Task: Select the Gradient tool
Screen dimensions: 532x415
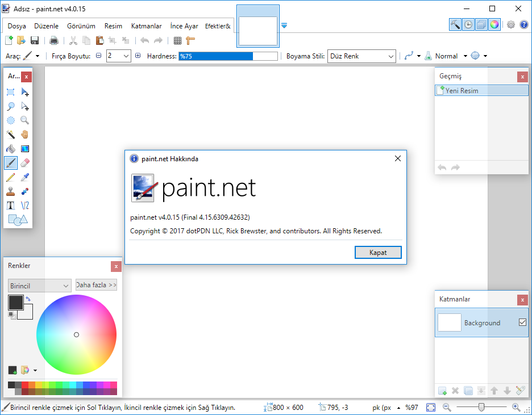Action: coord(25,149)
